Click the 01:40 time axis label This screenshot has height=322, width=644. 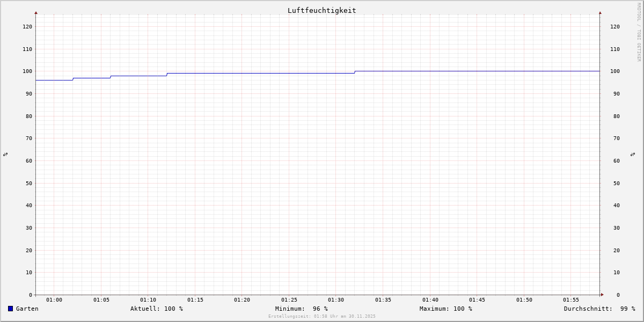[430, 300]
